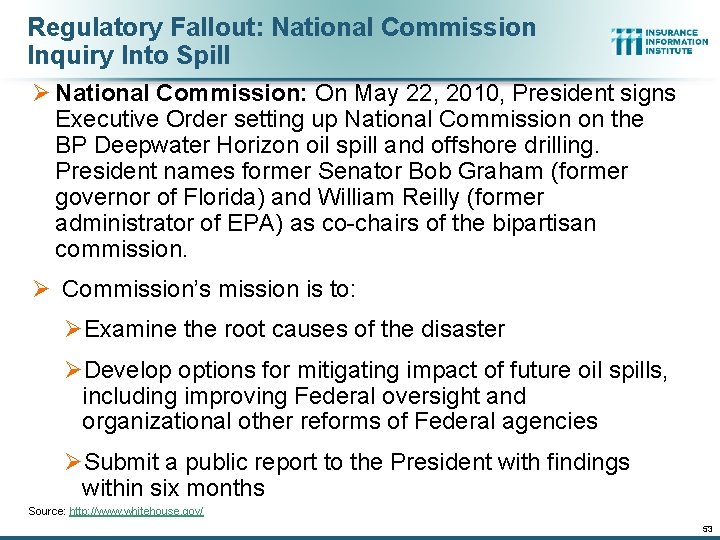The image size is (720, 540).
Task: Click the INSURANCE INFORMATION INSTITUTE logo text
Action: click(x=678, y=41)
